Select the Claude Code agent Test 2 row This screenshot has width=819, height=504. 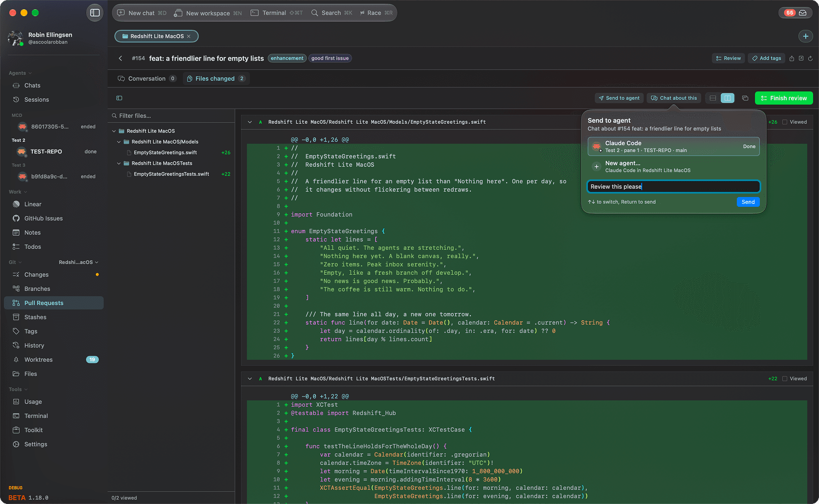coord(673,147)
